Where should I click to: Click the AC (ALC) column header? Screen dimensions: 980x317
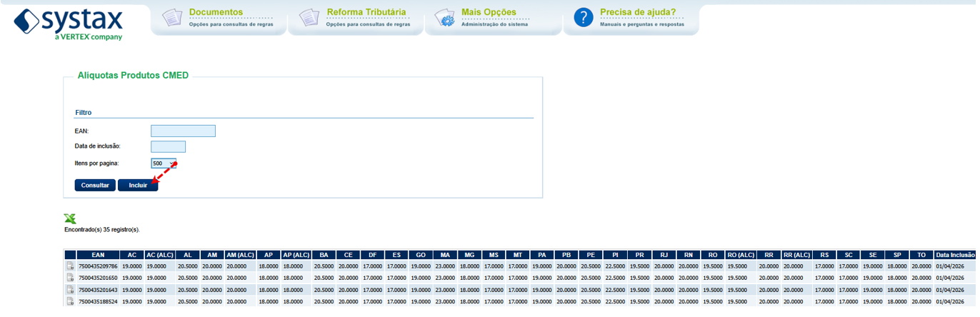tap(160, 255)
